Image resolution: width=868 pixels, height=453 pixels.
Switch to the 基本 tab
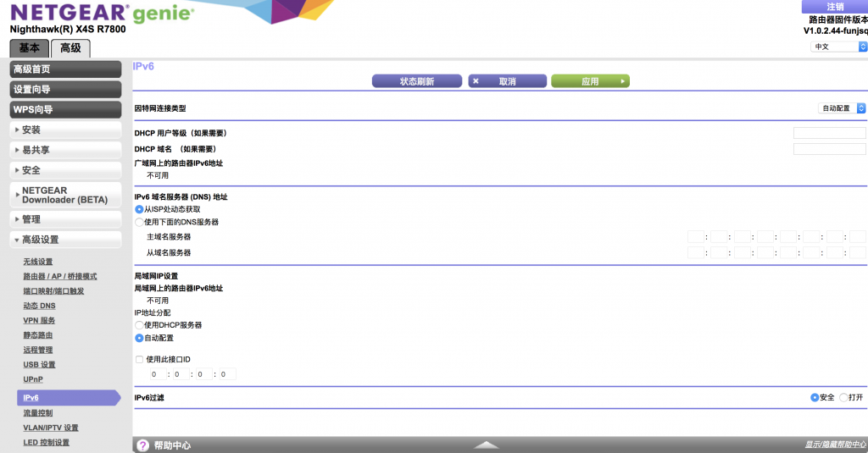click(x=29, y=48)
